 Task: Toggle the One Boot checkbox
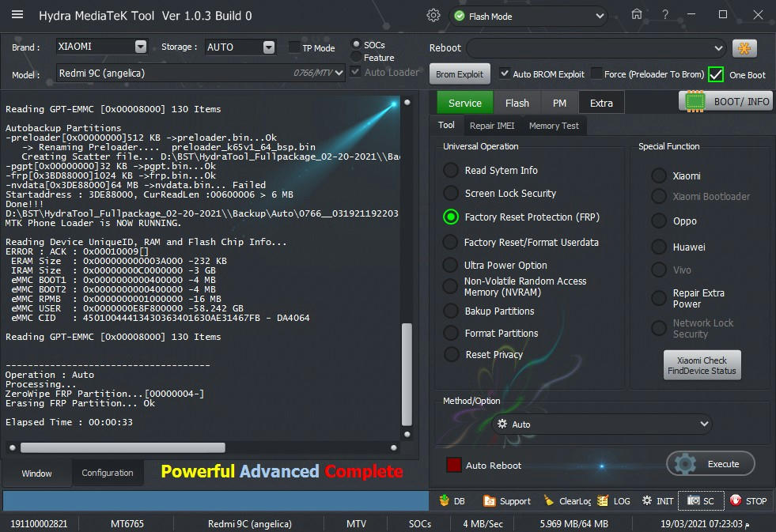pos(716,74)
